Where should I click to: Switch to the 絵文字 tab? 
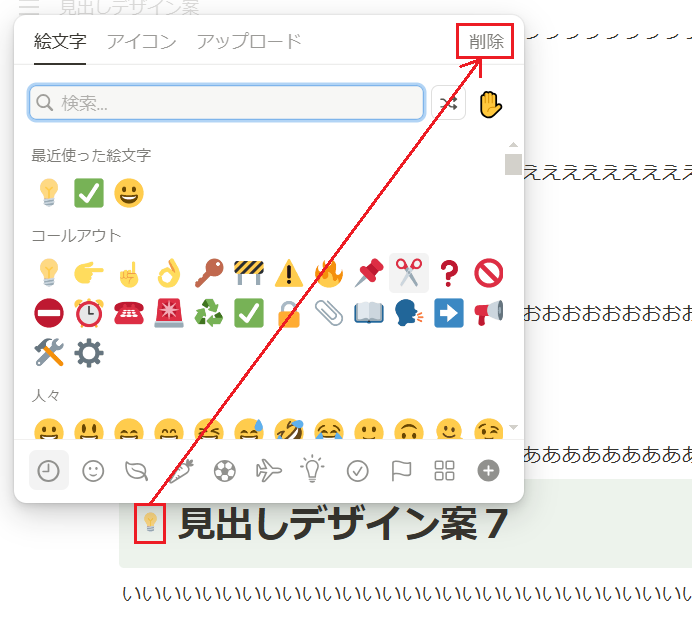point(60,41)
